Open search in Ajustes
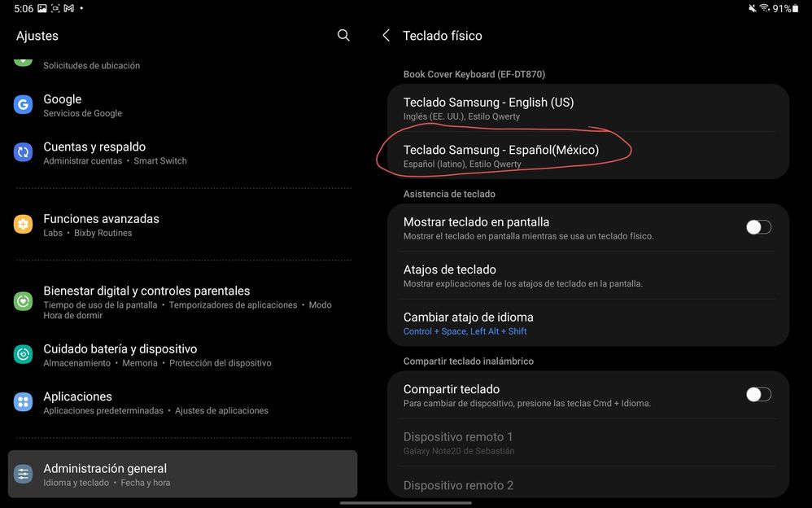 (343, 35)
